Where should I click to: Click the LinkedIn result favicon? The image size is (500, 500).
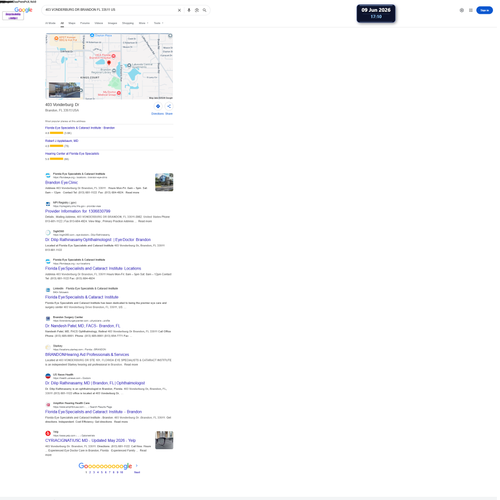coord(48,290)
